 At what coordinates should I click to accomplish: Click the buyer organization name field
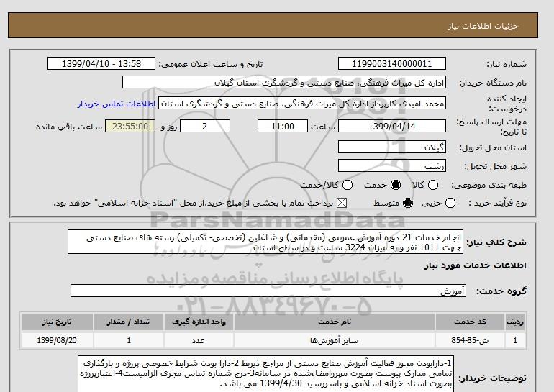click(x=284, y=83)
